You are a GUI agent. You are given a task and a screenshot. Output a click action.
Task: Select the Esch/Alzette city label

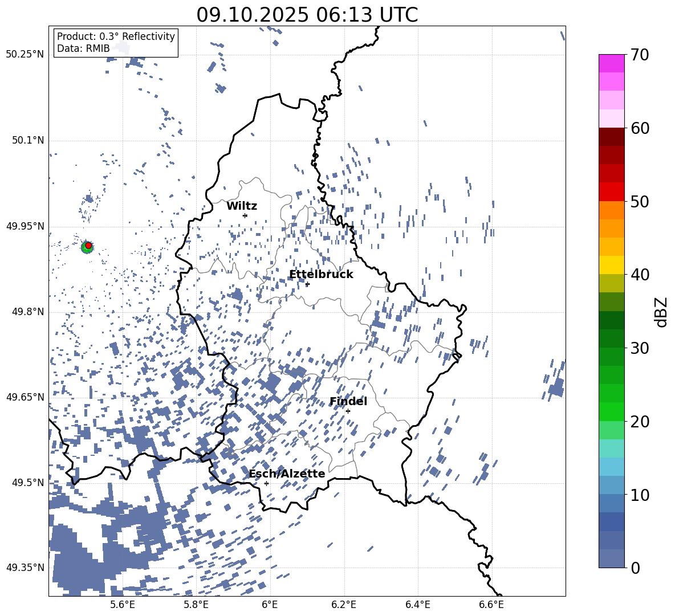pos(287,474)
